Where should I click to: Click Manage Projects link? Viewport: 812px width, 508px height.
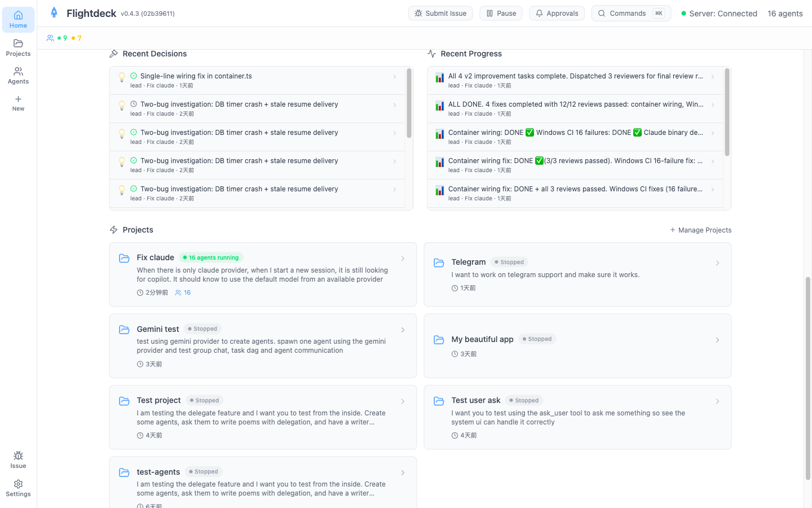pos(701,230)
